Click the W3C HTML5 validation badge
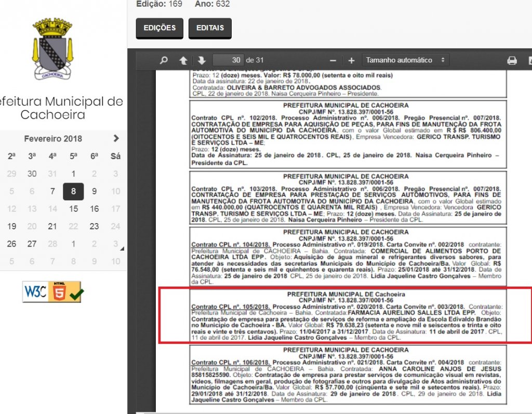This screenshot has width=532, height=414. 52,292
